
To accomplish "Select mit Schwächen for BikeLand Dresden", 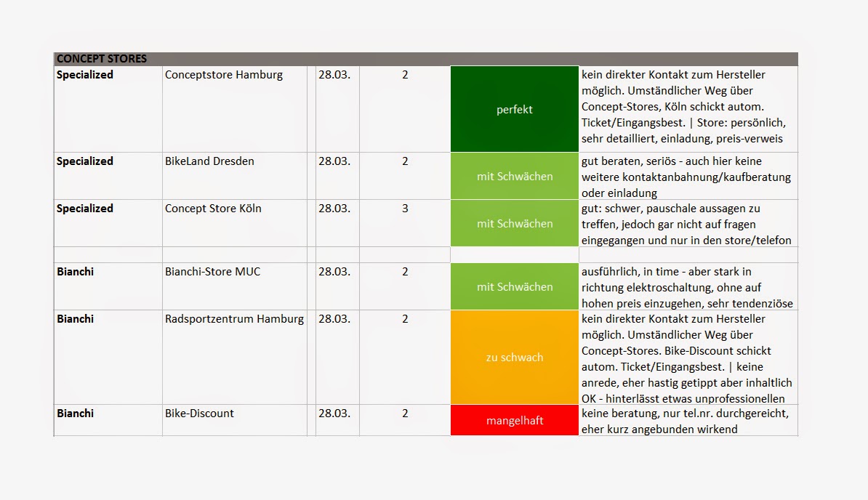I will (x=514, y=176).
